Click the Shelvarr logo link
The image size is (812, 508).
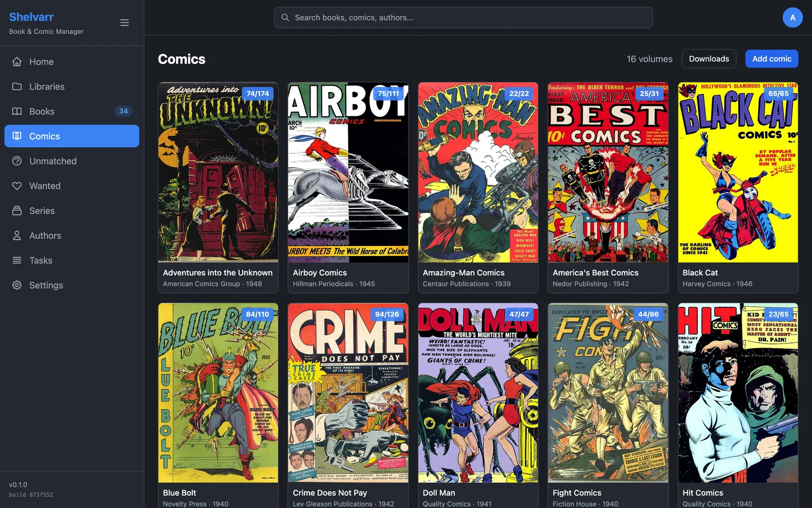[x=31, y=17]
